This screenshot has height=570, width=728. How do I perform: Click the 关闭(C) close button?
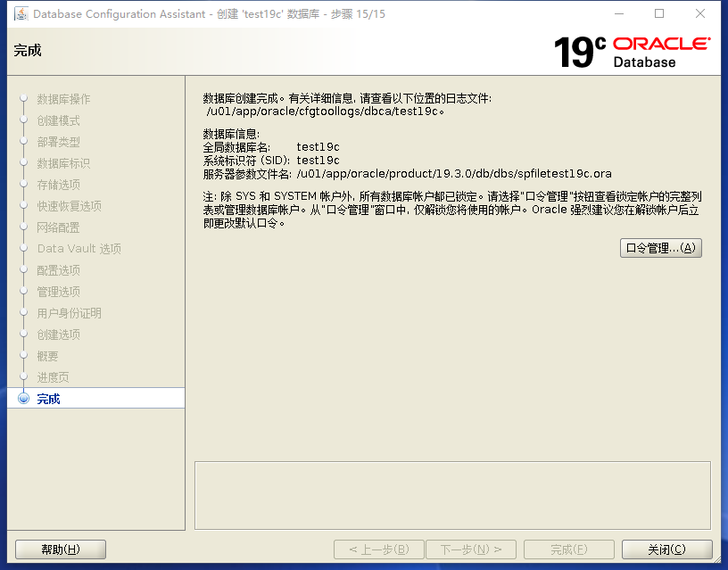[666, 549]
